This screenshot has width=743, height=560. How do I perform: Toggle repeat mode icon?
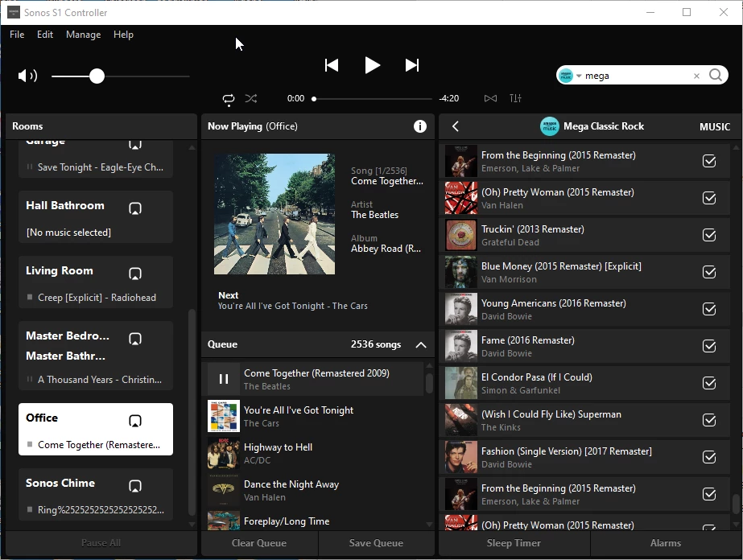point(229,98)
